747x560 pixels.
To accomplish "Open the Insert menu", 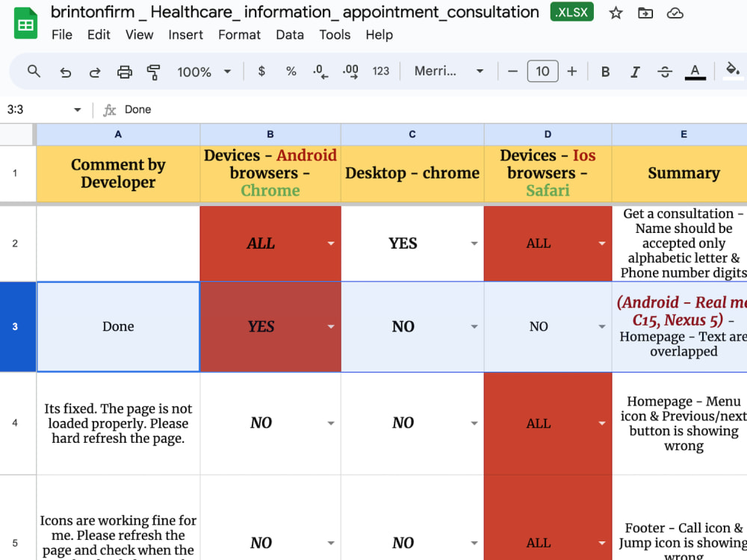I will tap(185, 35).
